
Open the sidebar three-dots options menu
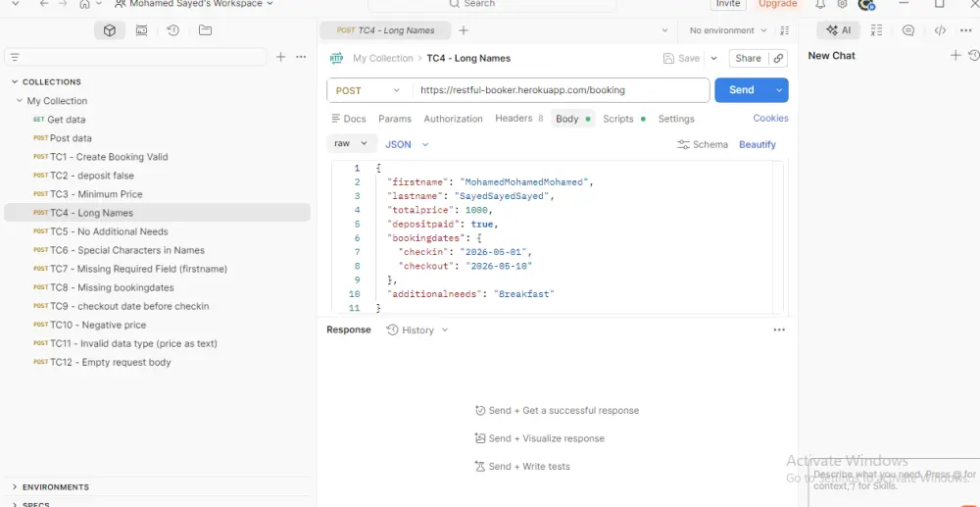click(301, 57)
